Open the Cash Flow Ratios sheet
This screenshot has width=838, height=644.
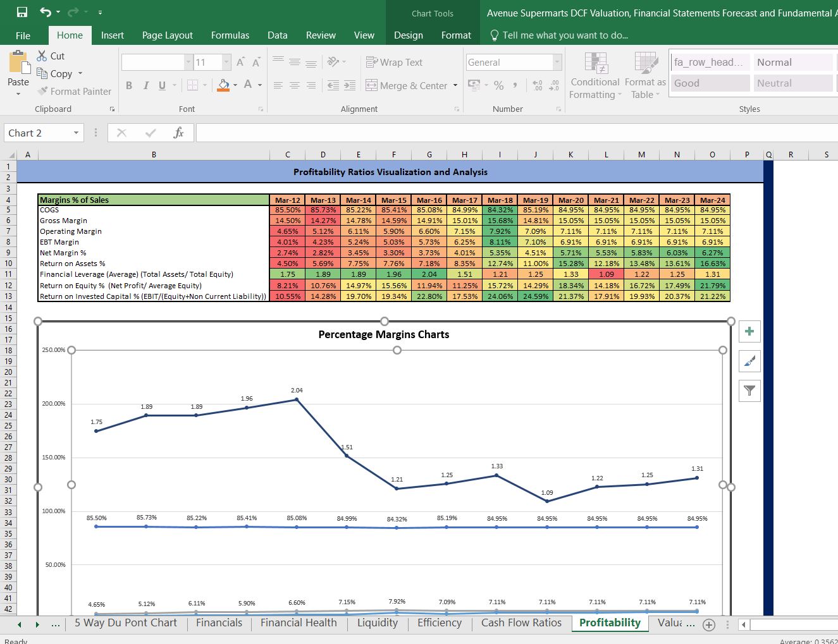521,623
